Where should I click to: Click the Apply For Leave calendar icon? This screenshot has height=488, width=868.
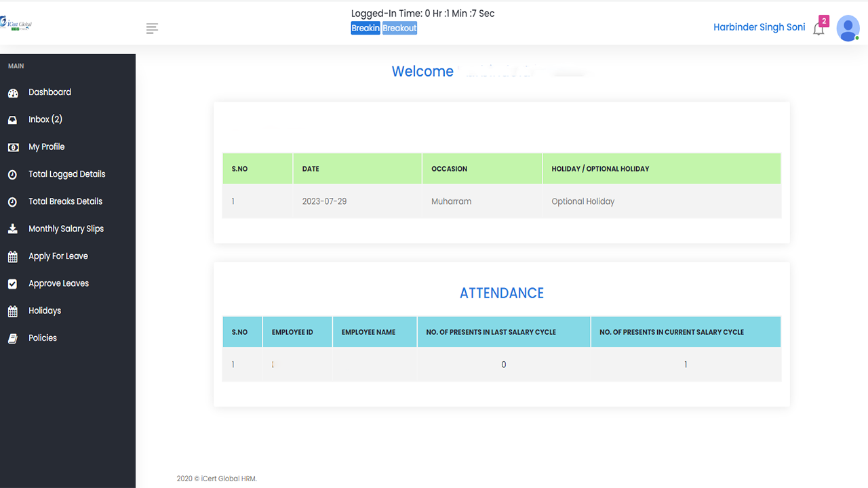pyautogui.click(x=12, y=257)
